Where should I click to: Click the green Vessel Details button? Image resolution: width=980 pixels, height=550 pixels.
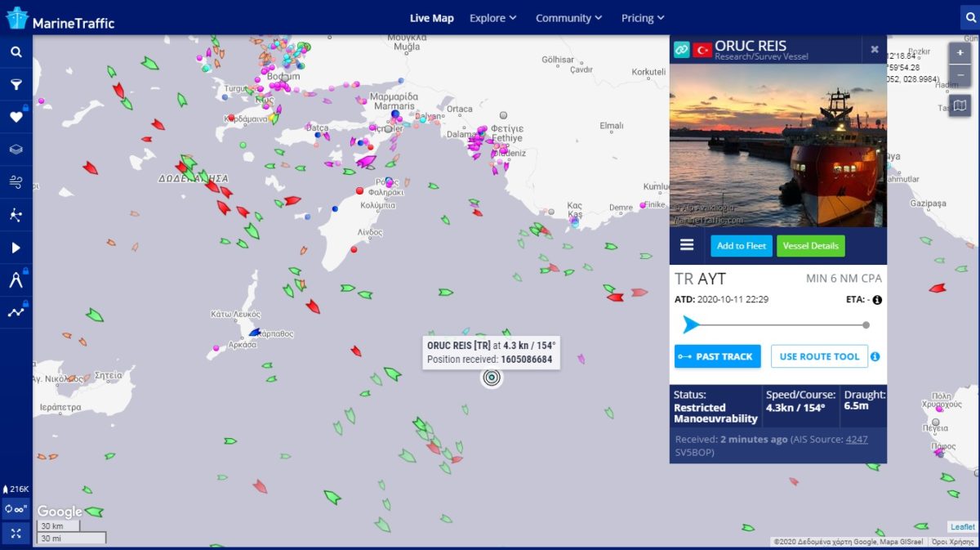[810, 246]
